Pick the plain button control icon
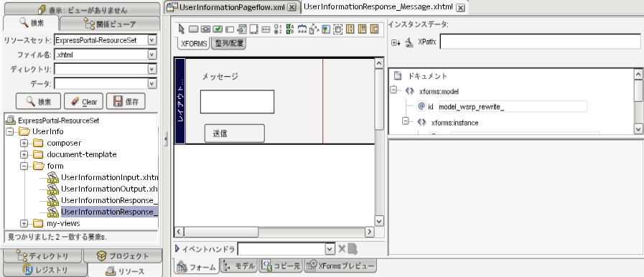 tap(193, 29)
